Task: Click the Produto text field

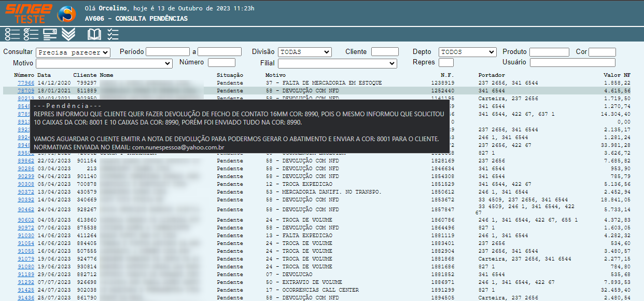Action: coord(549,52)
